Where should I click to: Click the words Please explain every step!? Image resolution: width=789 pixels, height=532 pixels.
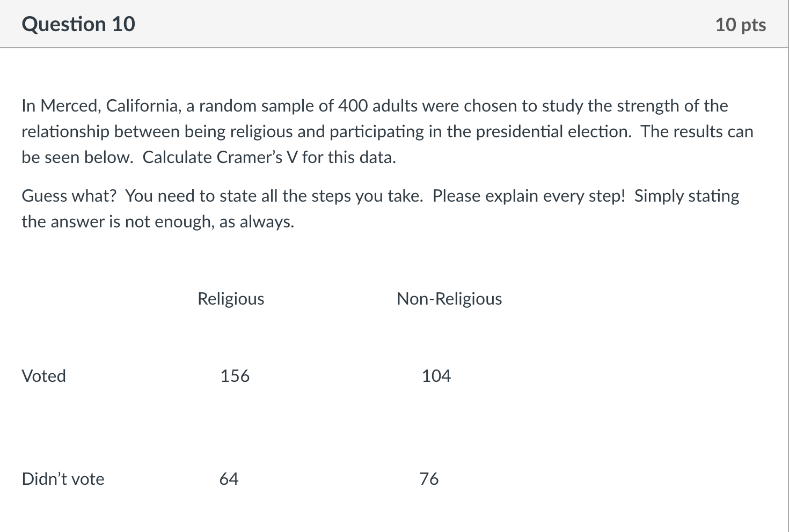click(x=529, y=196)
